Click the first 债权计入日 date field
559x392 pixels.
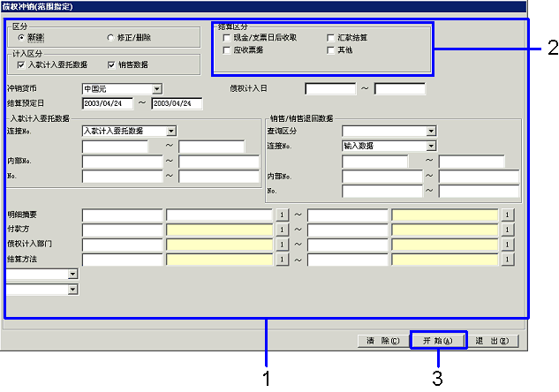[x=330, y=88]
